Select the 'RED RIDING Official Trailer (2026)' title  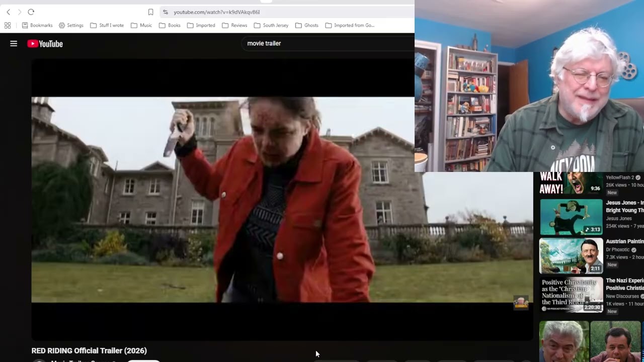click(x=89, y=350)
